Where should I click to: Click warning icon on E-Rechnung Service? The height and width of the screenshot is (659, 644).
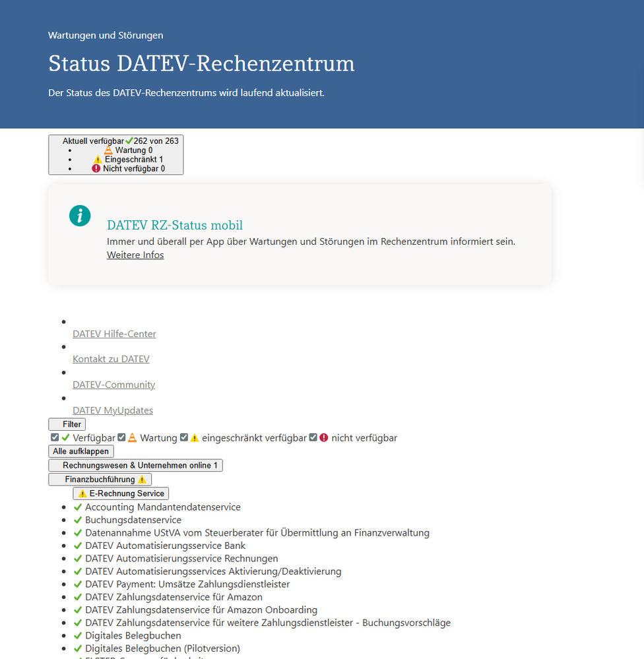[82, 493]
